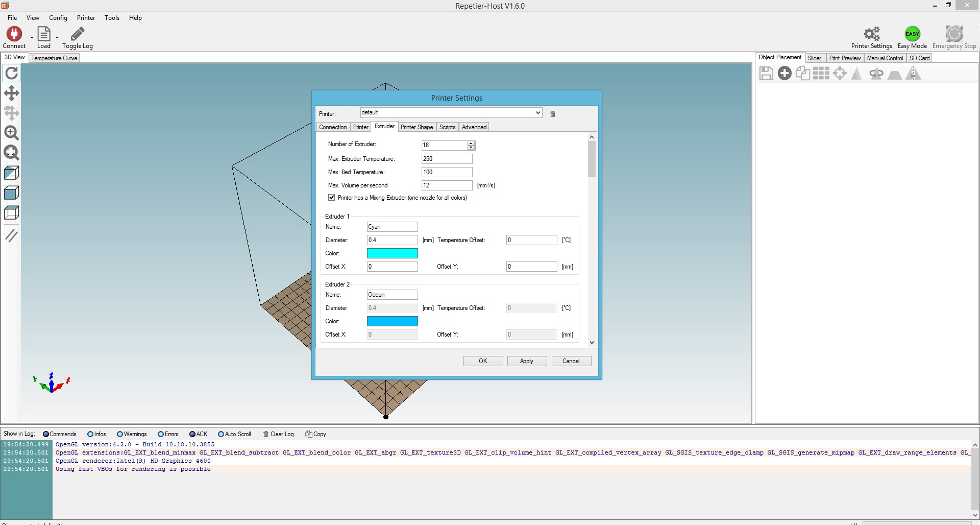Click the scale object cone icon
Screen dimensions: 980x525
click(x=857, y=74)
